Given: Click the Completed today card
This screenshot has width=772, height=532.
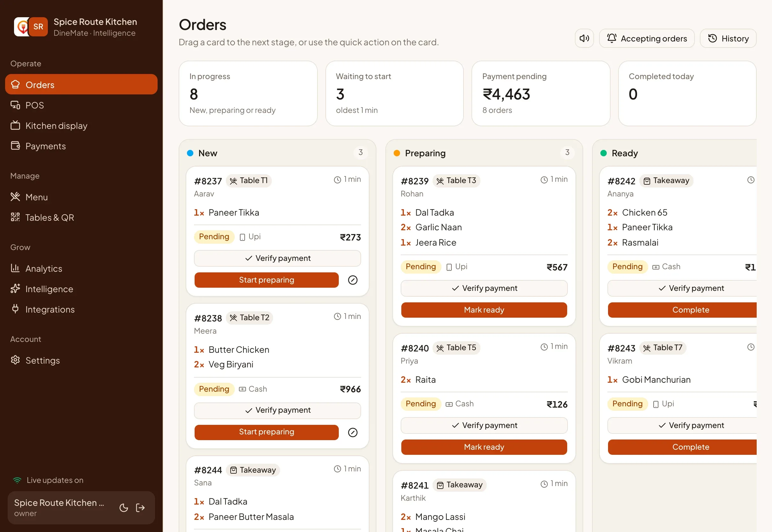Looking at the screenshot, I should tap(687, 93).
